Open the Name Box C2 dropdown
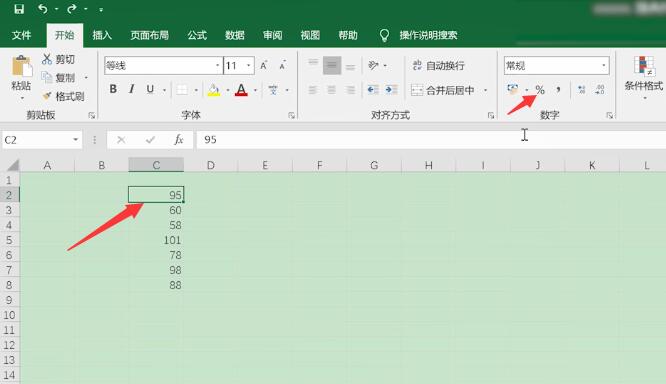 [76, 139]
